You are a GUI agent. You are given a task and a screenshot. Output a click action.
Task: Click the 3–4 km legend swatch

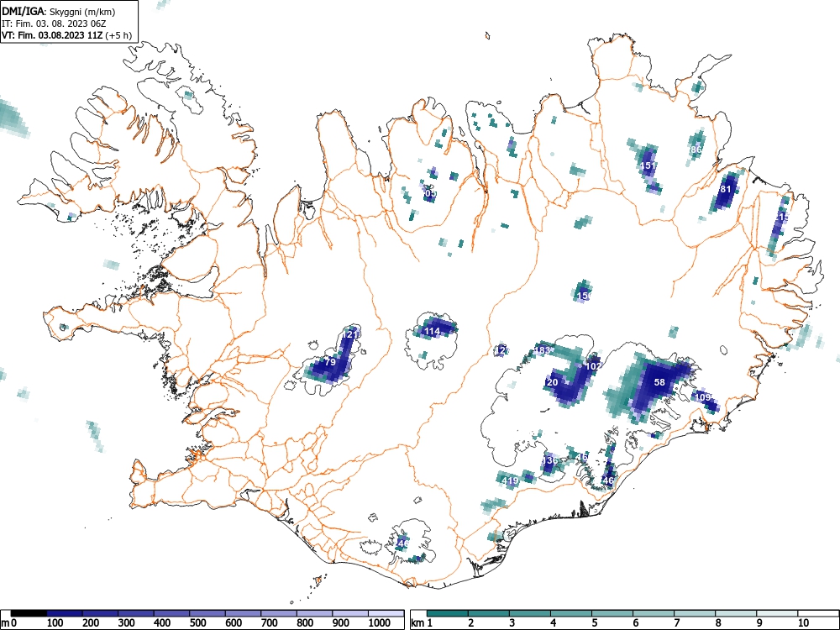530,613
